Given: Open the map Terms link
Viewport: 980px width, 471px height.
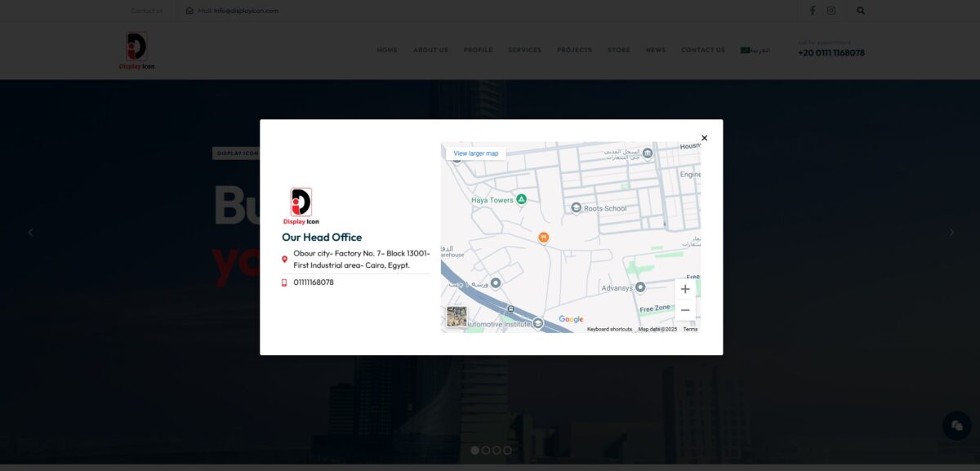Looking at the screenshot, I should pos(690,329).
